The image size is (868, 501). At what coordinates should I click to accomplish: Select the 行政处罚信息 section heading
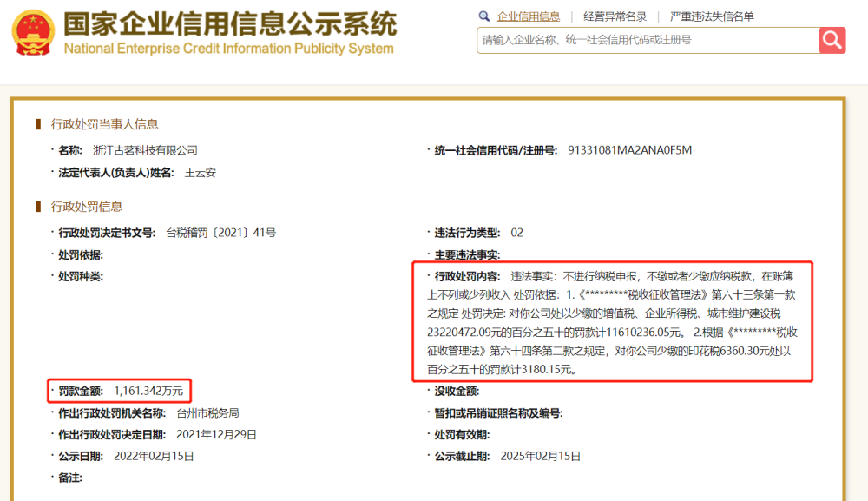pos(87,207)
